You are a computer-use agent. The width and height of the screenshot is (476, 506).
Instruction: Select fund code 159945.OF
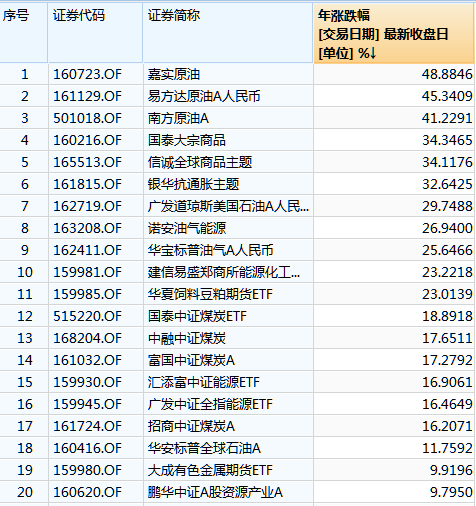(x=88, y=404)
